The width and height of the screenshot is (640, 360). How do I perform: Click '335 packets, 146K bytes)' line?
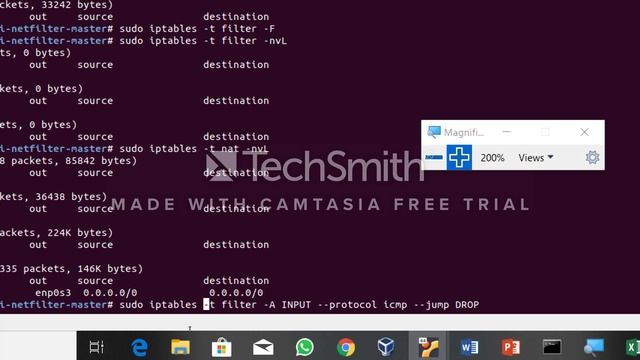[x=71, y=269]
